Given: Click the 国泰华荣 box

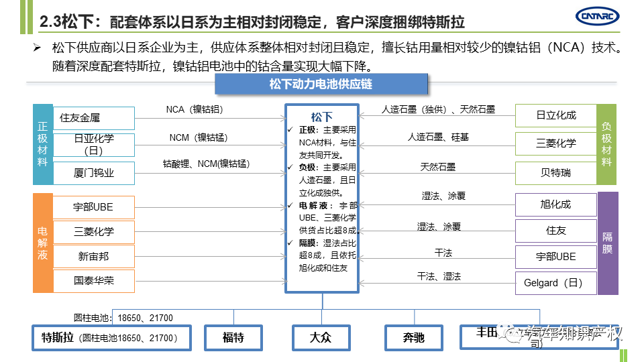Looking at the screenshot, I should click(94, 281).
